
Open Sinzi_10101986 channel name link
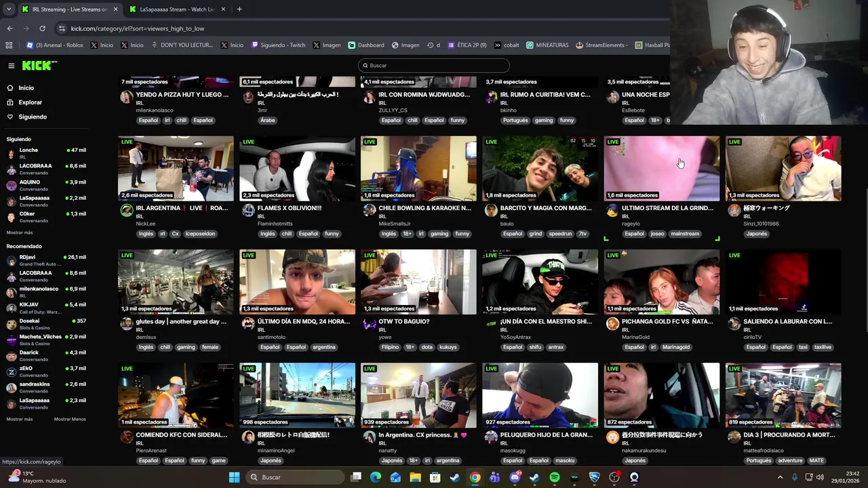[761, 224]
